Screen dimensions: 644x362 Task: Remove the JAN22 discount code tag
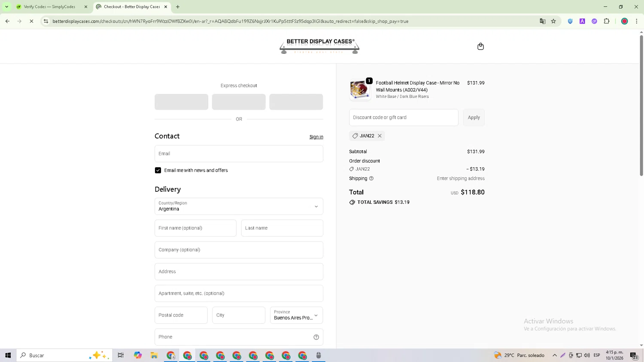click(380, 136)
